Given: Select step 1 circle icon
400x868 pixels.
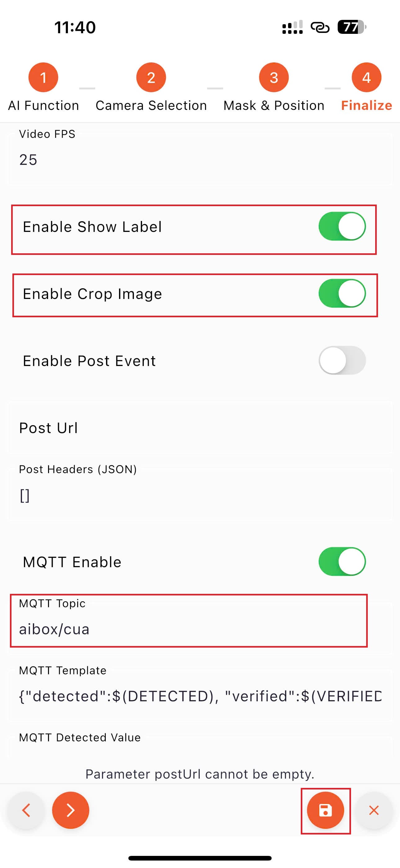Looking at the screenshot, I should 43,77.
